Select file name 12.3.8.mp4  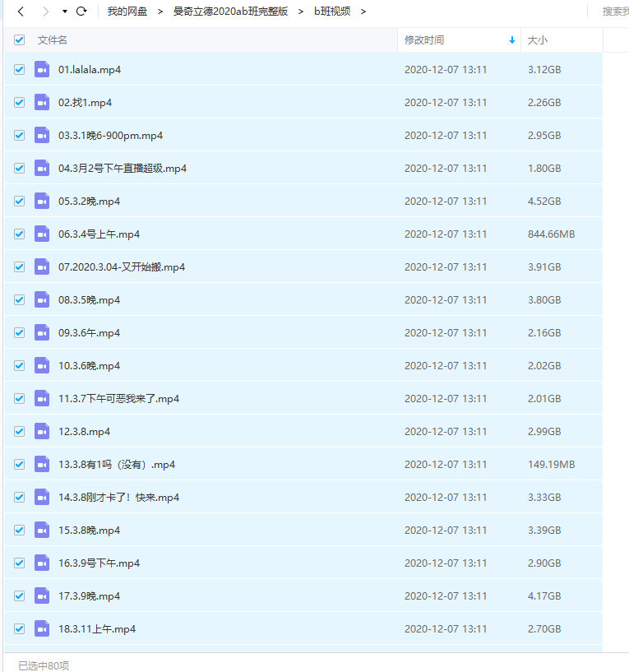[x=84, y=432]
